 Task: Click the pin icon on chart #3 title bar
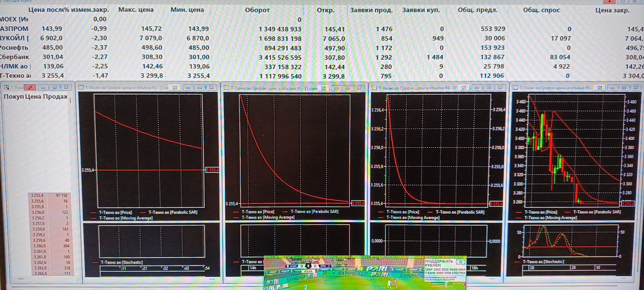323,88
